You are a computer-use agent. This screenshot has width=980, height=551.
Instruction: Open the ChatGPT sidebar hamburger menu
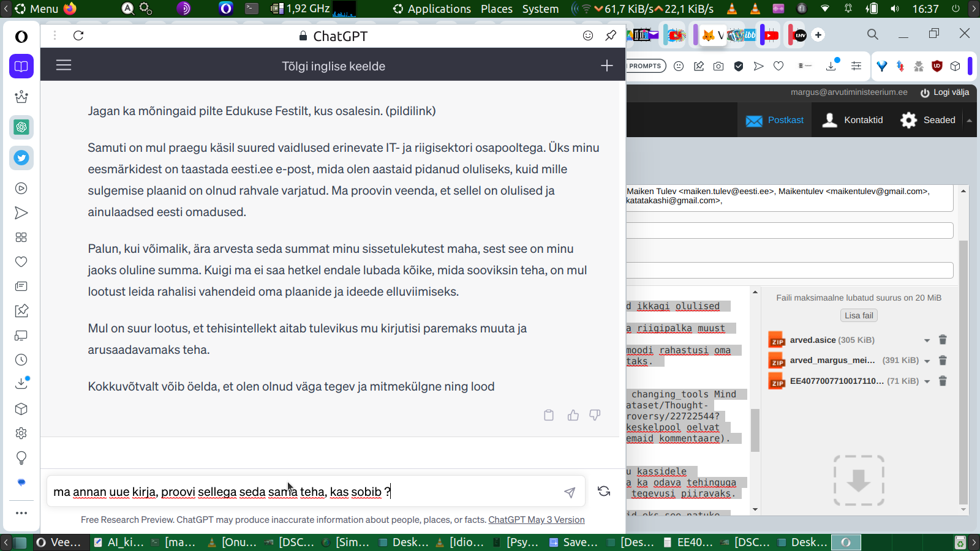[64, 65]
